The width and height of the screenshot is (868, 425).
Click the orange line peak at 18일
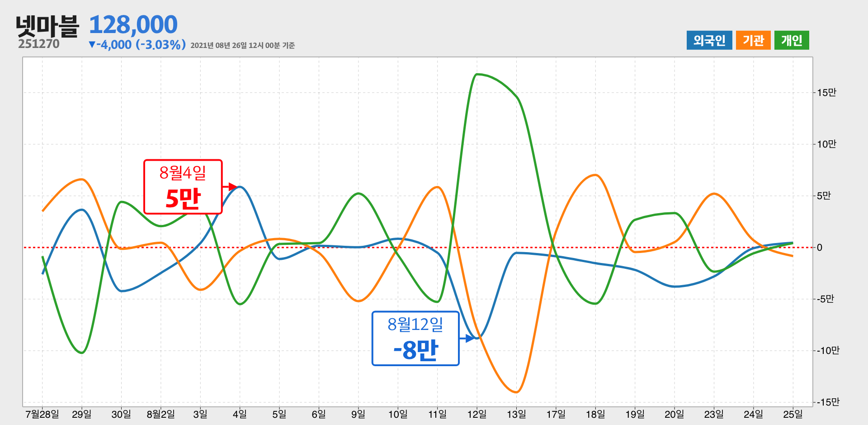(x=595, y=175)
